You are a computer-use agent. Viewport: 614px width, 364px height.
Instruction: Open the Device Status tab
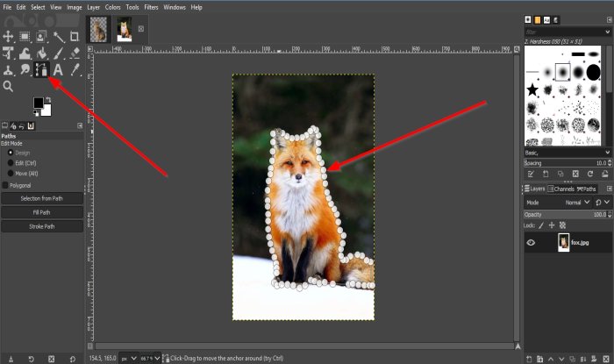[x=13, y=125]
